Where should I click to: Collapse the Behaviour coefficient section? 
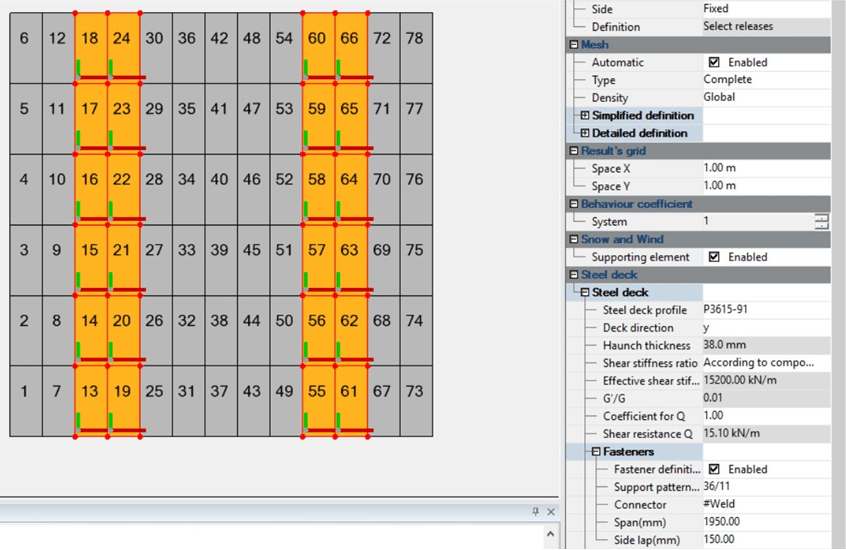click(x=573, y=204)
